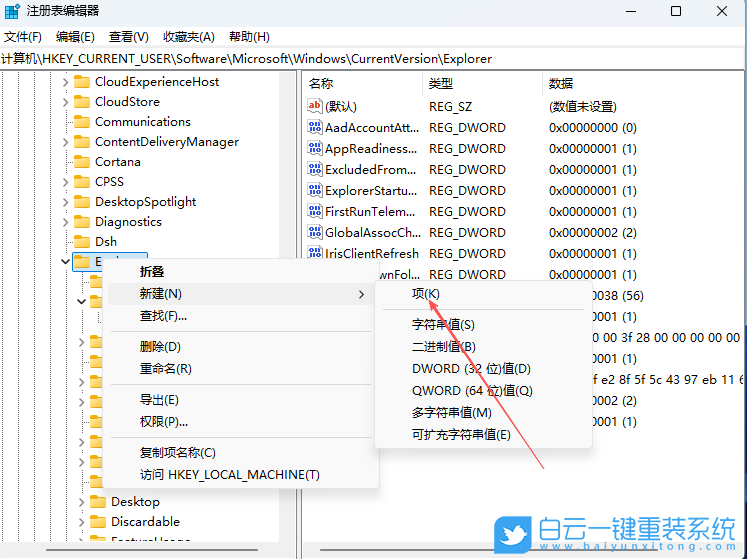Click the registry path address bar

[373, 59]
